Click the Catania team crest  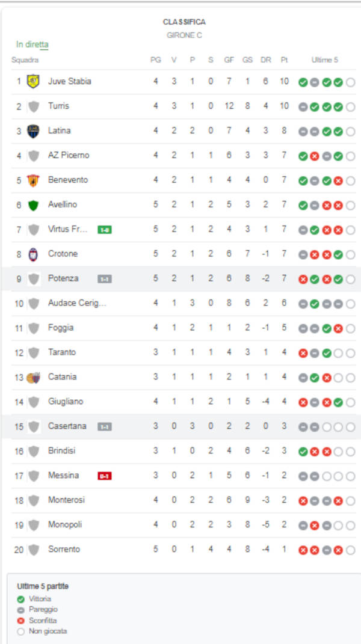tap(33, 378)
